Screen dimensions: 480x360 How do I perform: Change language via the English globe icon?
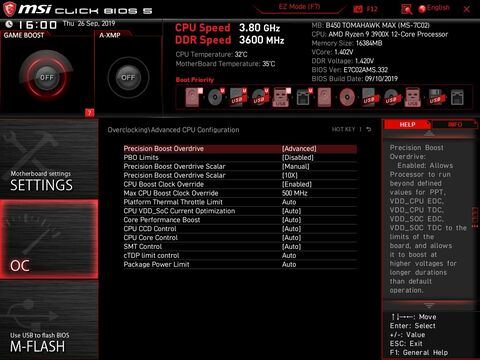(422, 9)
